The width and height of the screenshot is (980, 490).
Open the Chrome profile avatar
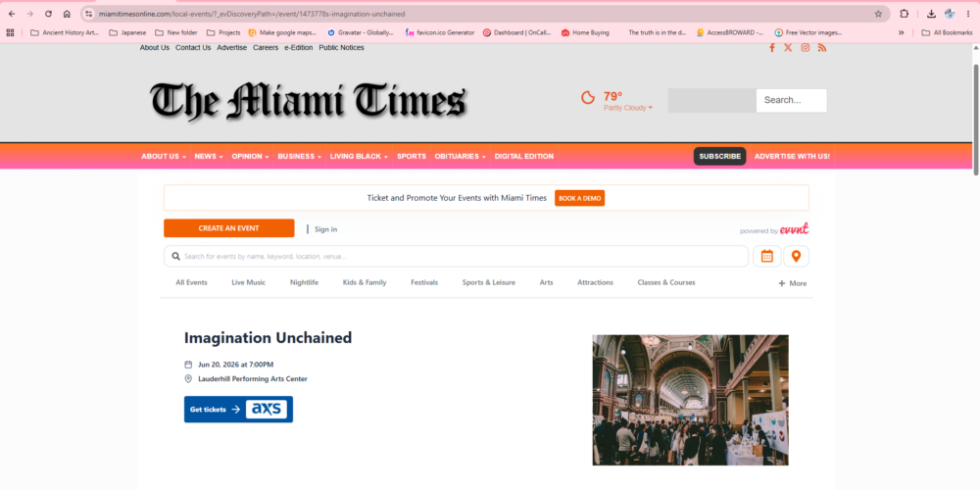[950, 14]
